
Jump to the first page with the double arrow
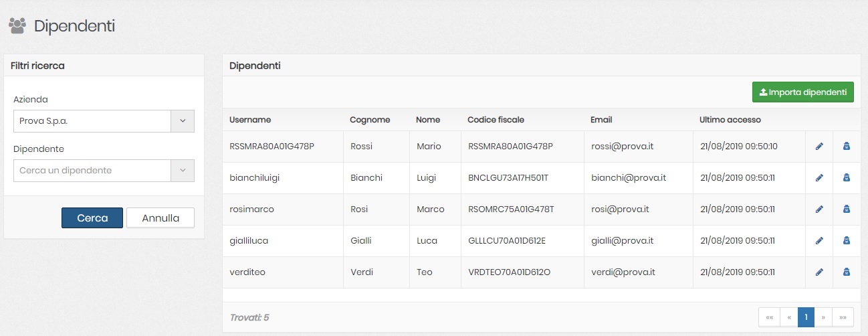[x=769, y=317]
